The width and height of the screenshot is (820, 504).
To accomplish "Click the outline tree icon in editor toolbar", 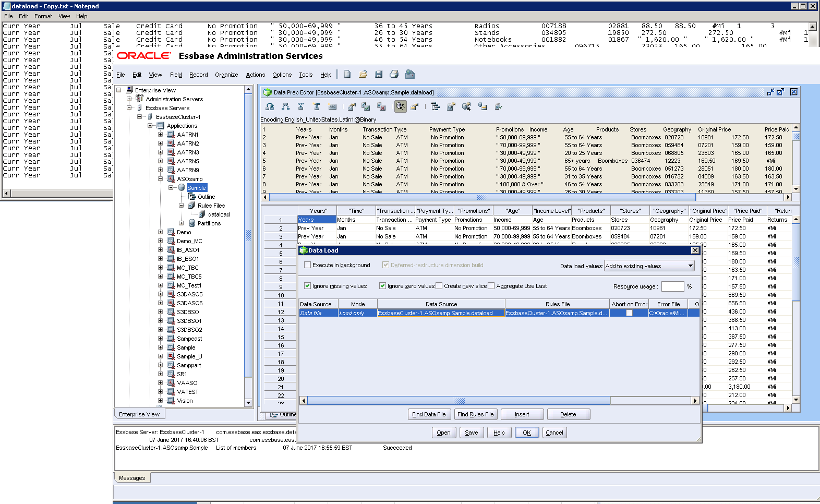I will 436,106.
